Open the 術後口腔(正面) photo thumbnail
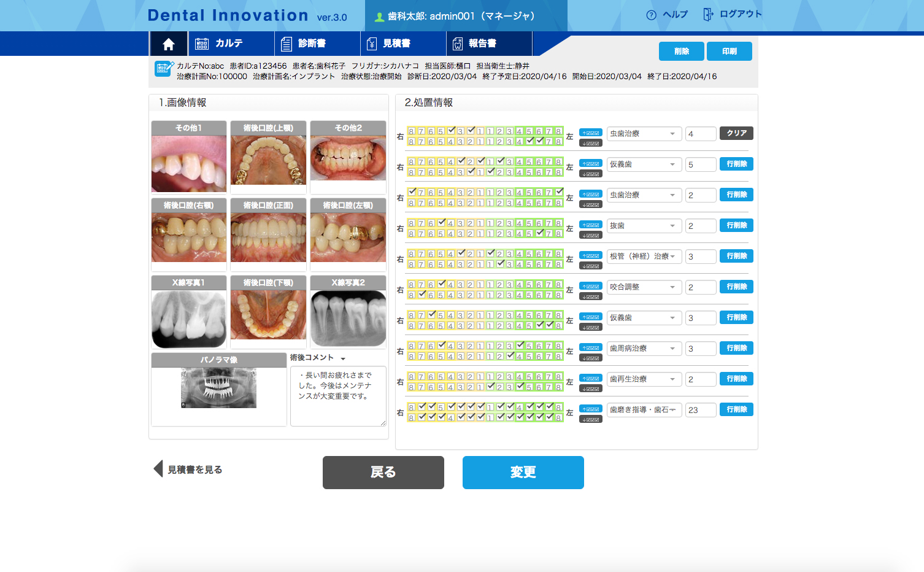 coord(269,238)
